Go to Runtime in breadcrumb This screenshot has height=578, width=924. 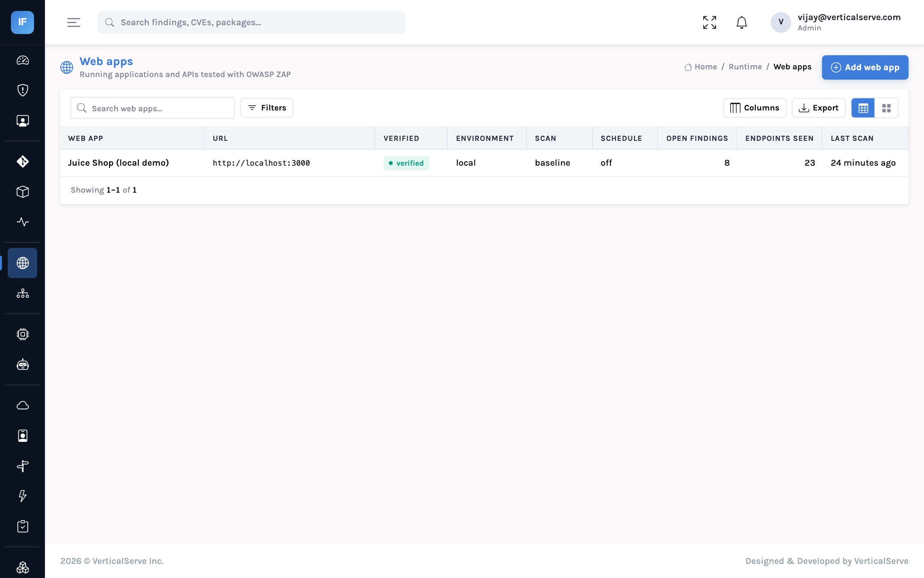[x=745, y=67]
